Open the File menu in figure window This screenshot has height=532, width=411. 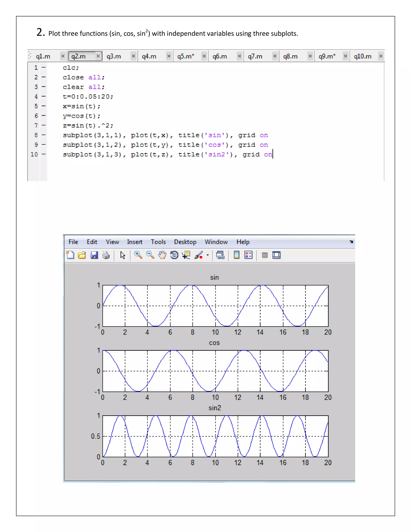(x=73, y=242)
